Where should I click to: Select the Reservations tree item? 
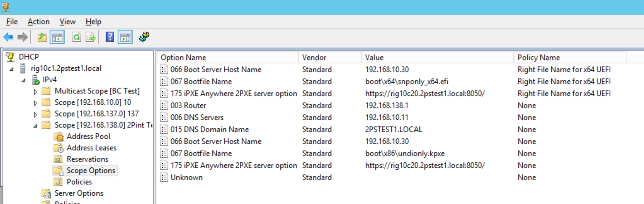coord(87,159)
